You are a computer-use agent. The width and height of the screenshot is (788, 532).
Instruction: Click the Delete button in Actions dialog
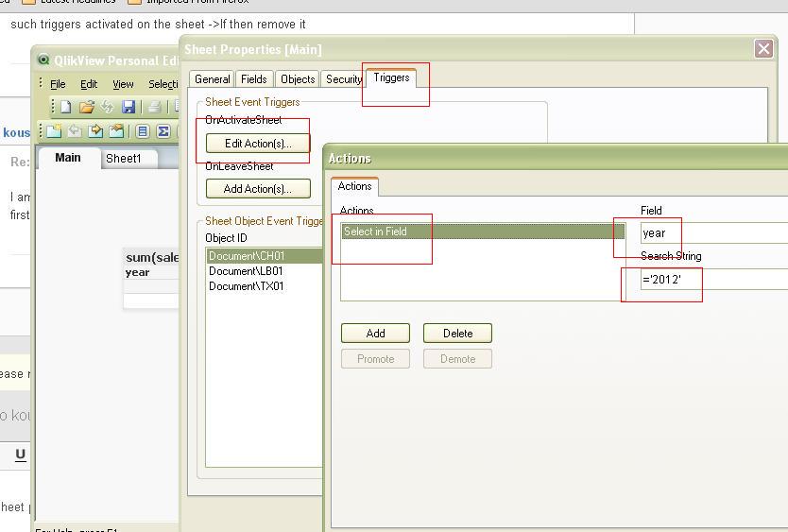pyautogui.click(x=458, y=333)
